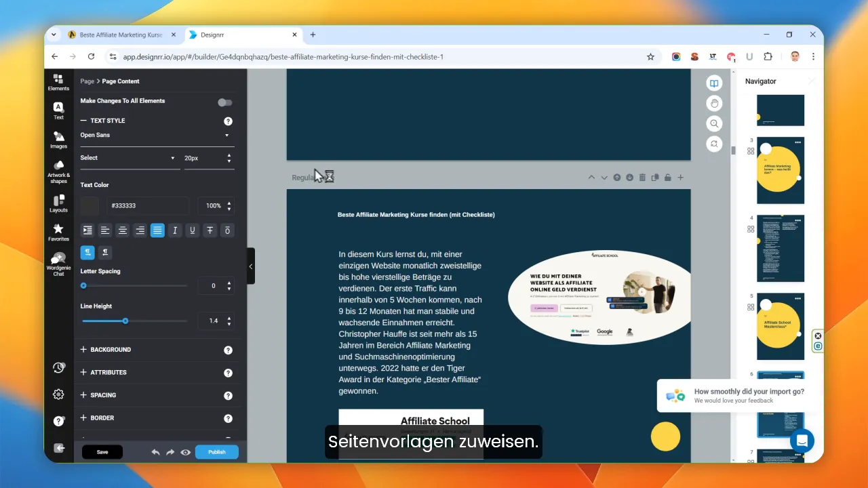Toggle underline text style
Image resolution: width=868 pixels, height=488 pixels.
tap(193, 230)
